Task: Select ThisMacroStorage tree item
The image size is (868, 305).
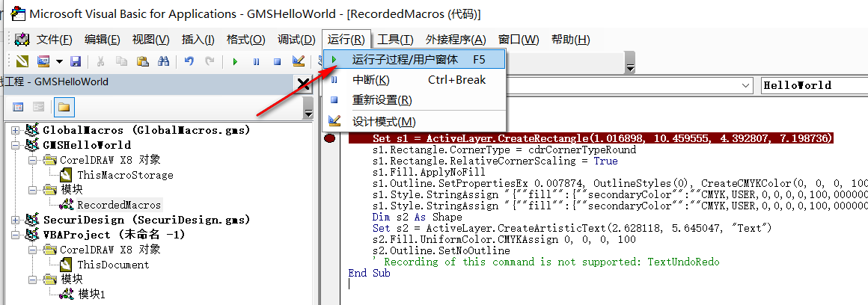Action: coord(125,175)
